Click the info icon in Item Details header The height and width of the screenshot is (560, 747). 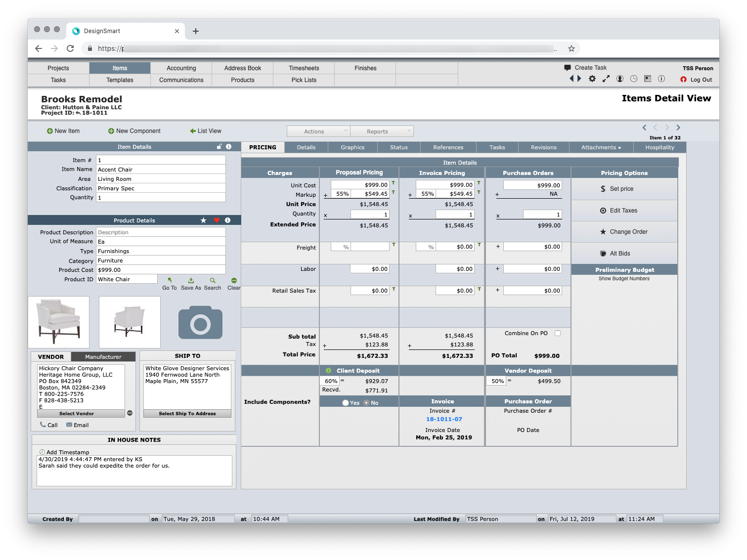(x=228, y=147)
